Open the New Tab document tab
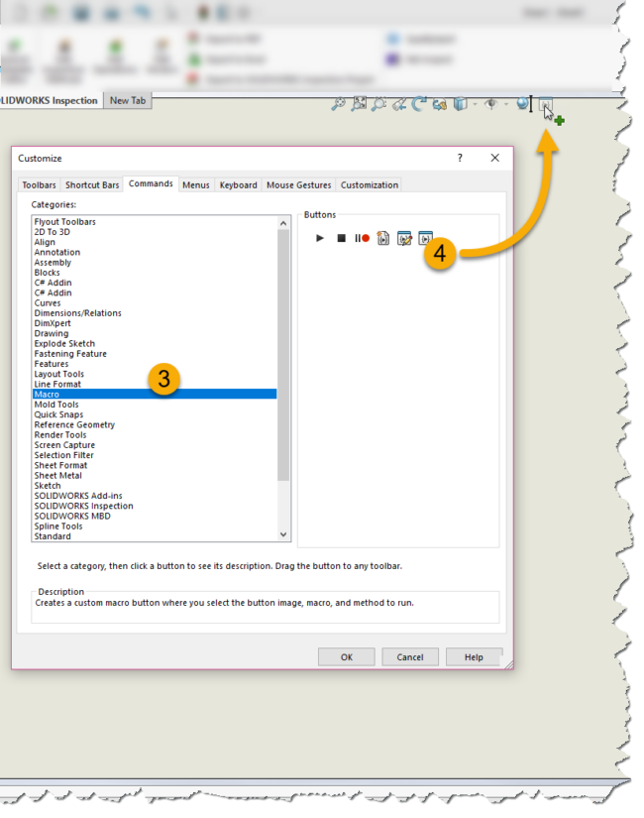644x818 pixels. [x=127, y=100]
